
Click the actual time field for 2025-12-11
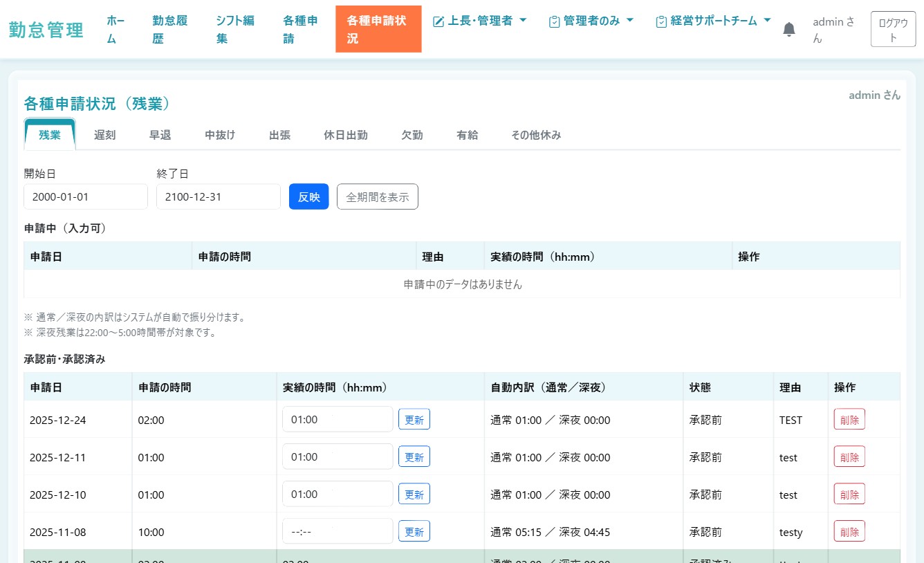[x=338, y=456]
